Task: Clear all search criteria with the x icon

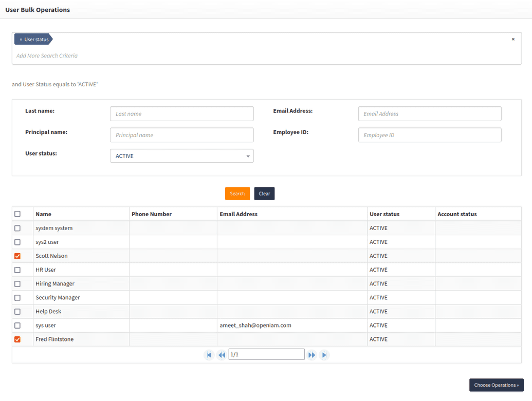Action: (x=512, y=39)
